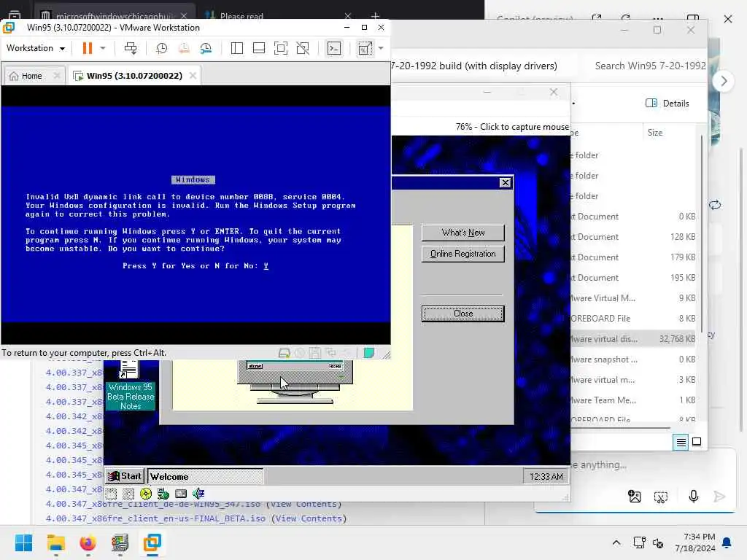Screen dimensions: 747x560
Task: Click the CD-ROM disc icon in emulator status bar
Action: 146,494
